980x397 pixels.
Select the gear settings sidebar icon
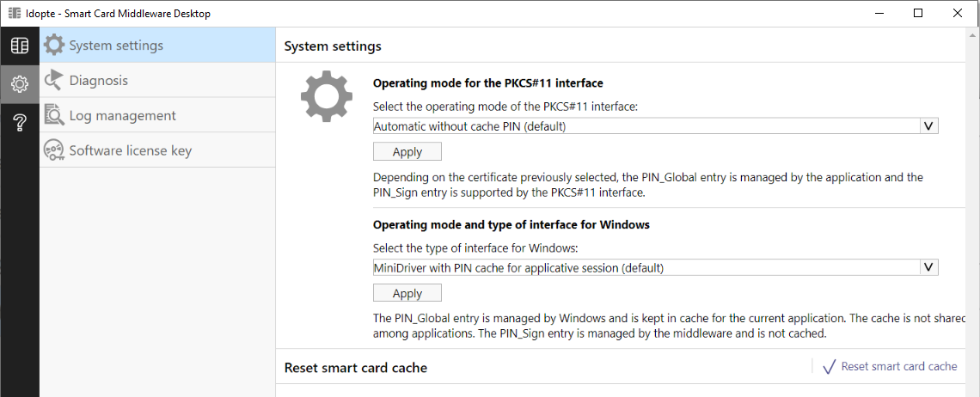[x=20, y=83]
